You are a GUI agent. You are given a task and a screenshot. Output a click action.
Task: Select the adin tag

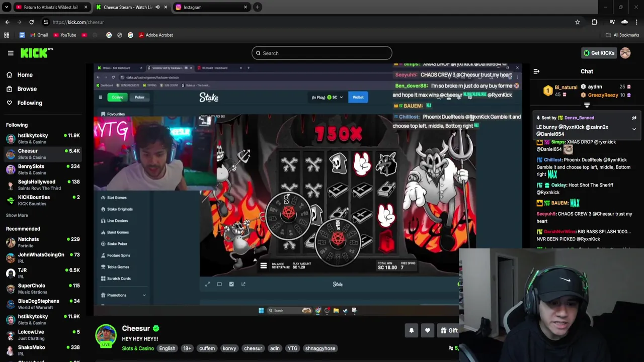click(275, 348)
